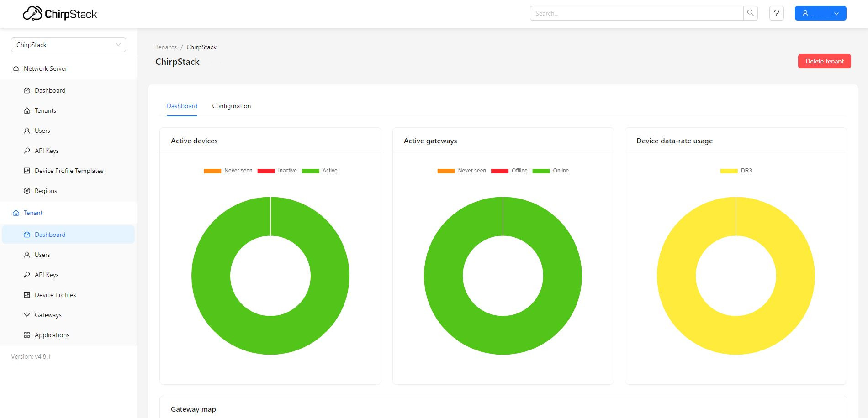Toggle DR3 legend swatch in data-rate chart

(729, 171)
